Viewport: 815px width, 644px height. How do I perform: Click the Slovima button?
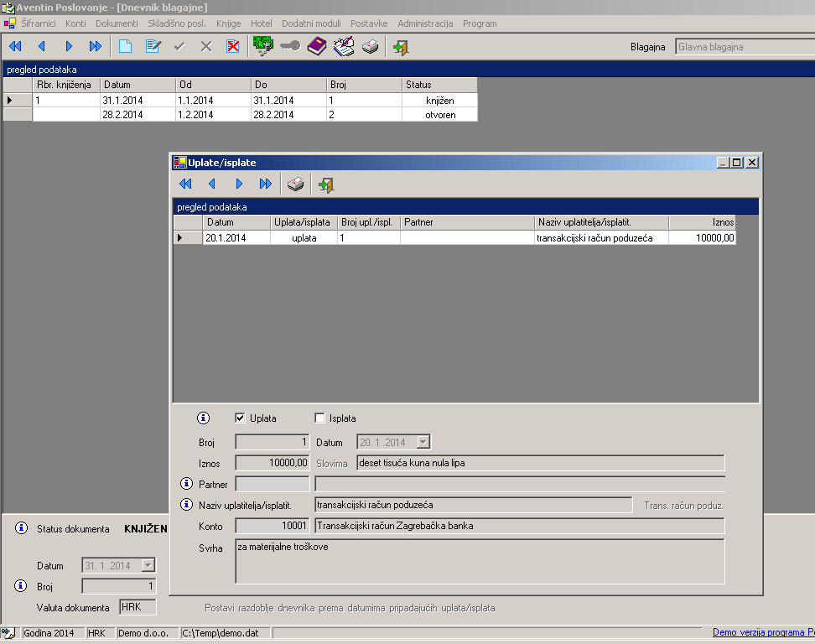(332, 464)
